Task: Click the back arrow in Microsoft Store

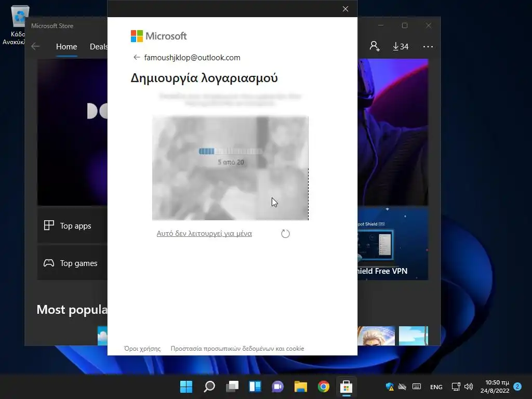Action: [35, 46]
